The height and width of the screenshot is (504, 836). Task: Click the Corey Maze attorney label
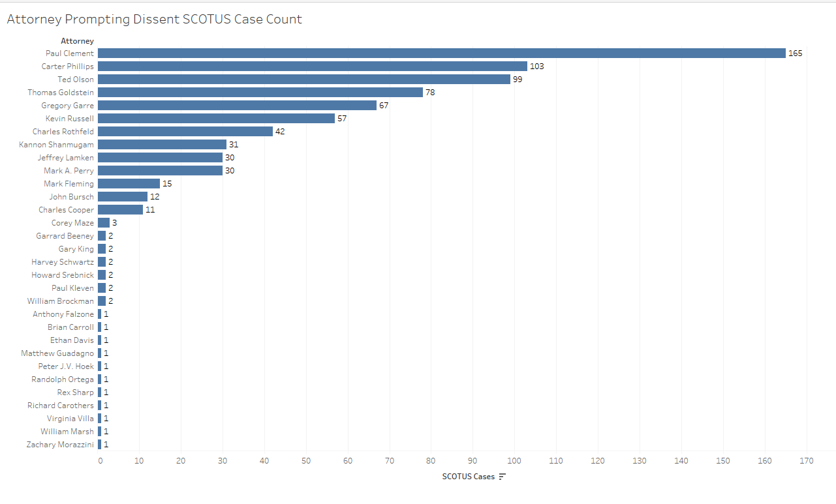(x=72, y=223)
